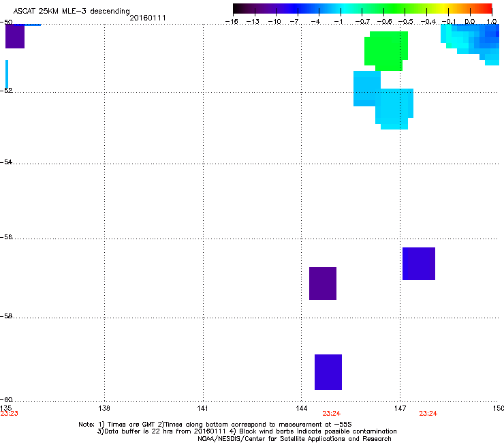
Task: Click the longitude label 141
Action: [202, 408]
